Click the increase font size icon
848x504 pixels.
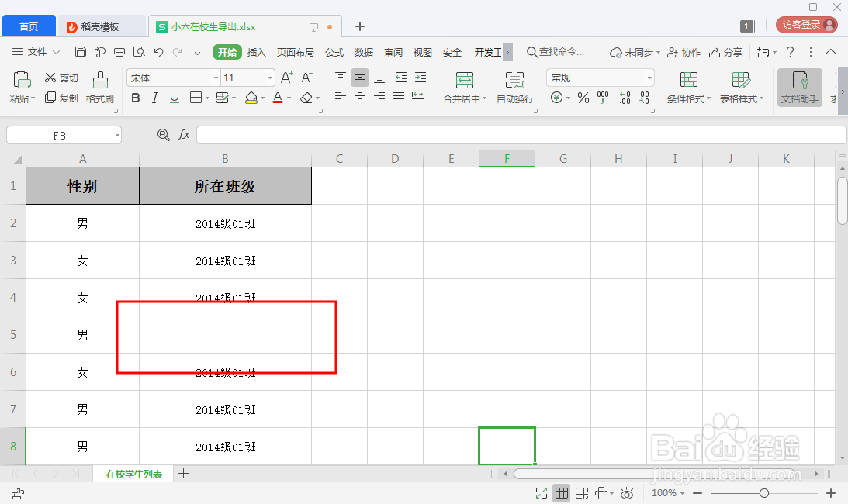pyautogui.click(x=286, y=77)
